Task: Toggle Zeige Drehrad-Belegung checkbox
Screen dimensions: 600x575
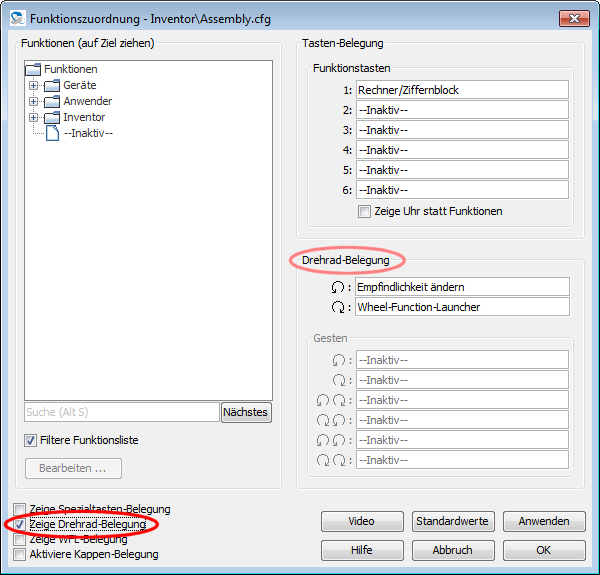Action: click(x=19, y=524)
